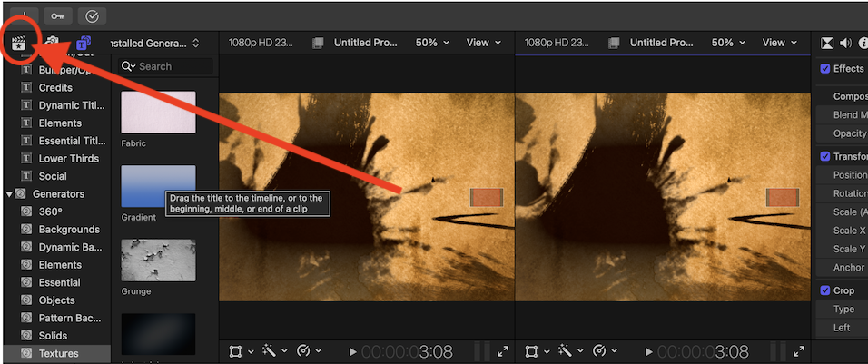Enter full screen from right viewer

tap(799, 350)
